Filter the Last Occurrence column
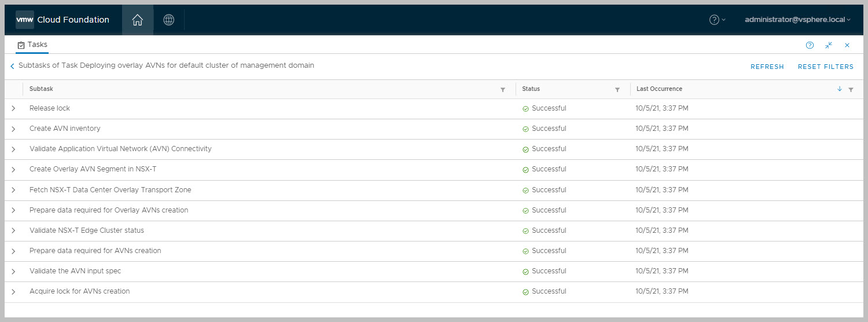Screen dimensions: 868x322 pos(851,90)
